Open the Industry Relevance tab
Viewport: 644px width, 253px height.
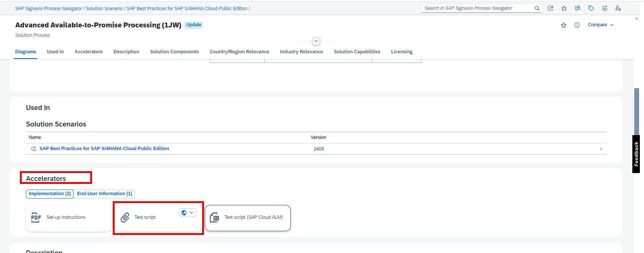(x=301, y=52)
